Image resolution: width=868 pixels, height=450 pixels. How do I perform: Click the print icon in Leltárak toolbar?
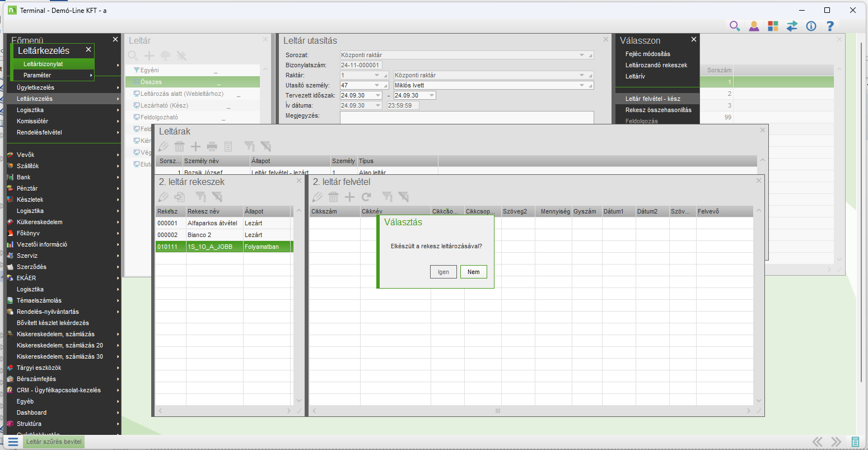click(212, 147)
